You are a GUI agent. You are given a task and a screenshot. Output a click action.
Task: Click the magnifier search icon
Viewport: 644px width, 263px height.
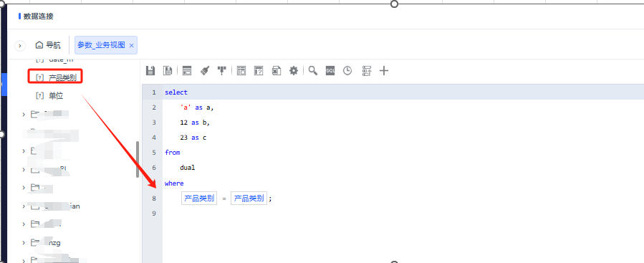pos(313,71)
